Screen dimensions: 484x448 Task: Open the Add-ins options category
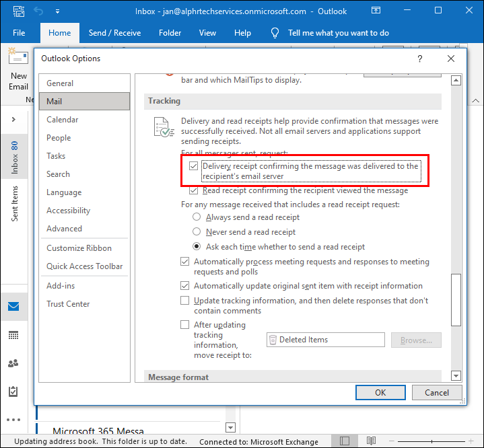84,286
